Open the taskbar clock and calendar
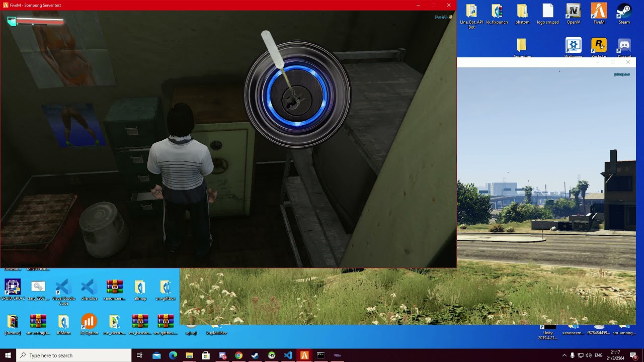This screenshot has height=362, width=644. [x=616, y=355]
